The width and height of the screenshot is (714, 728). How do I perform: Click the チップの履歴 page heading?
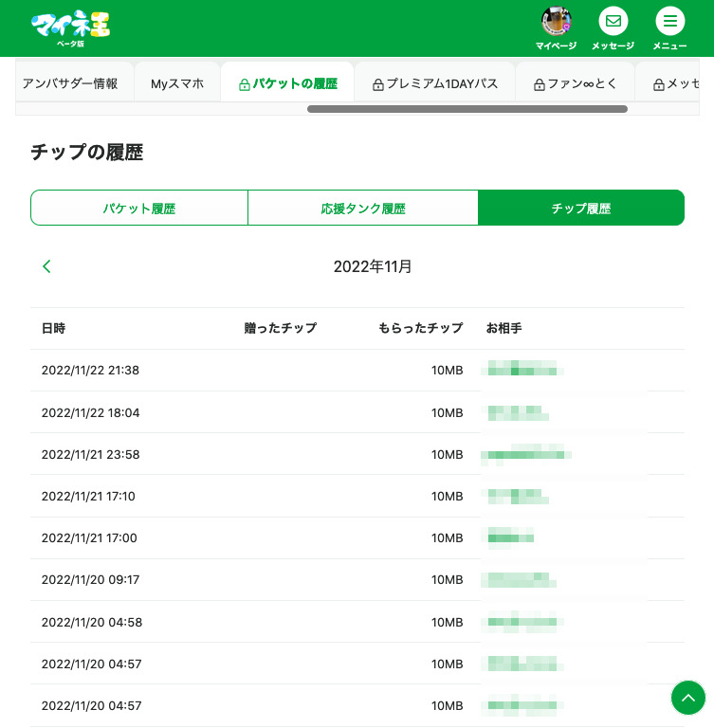(x=87, y=153)
